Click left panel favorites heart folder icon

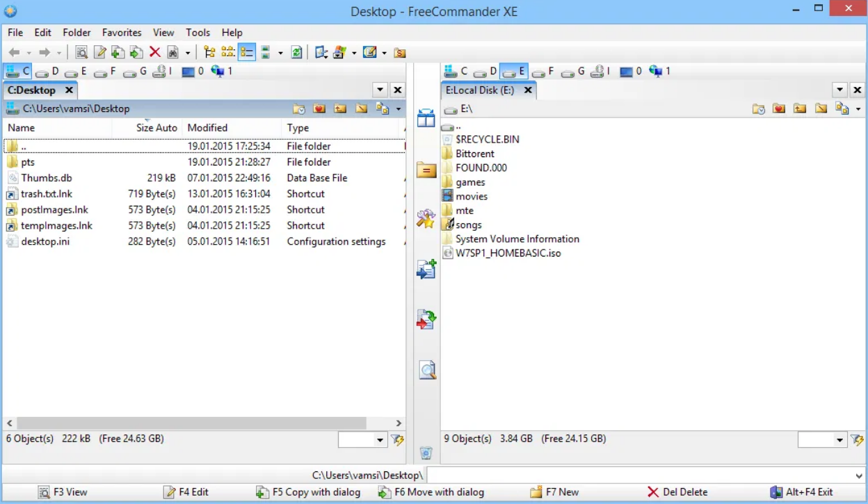pos(319,108)
